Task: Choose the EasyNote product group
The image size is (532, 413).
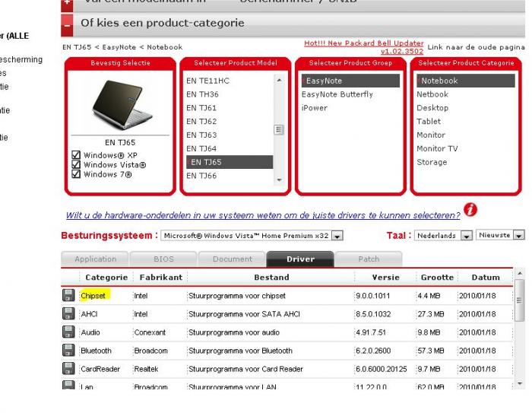Action: 350,81
